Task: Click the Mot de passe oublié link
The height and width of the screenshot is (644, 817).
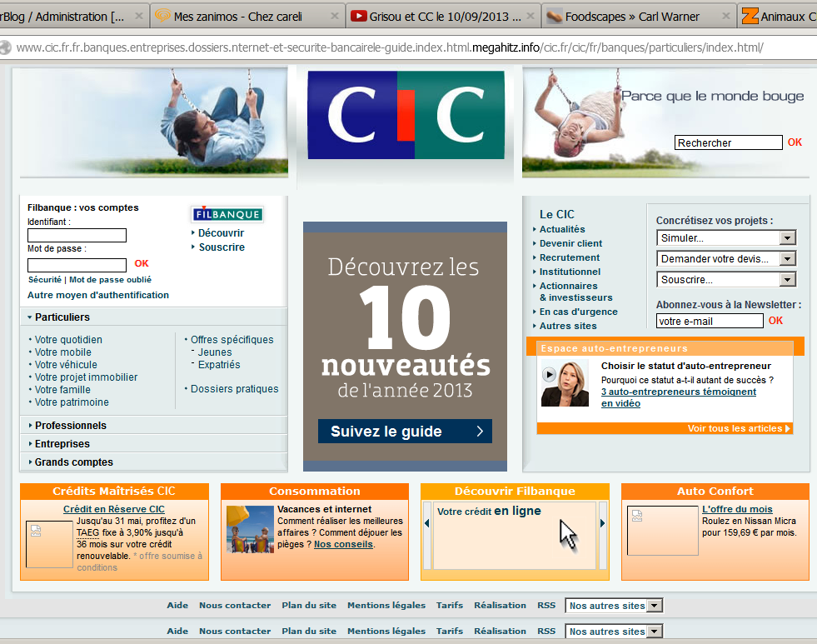Action: [x=111, y=280]
